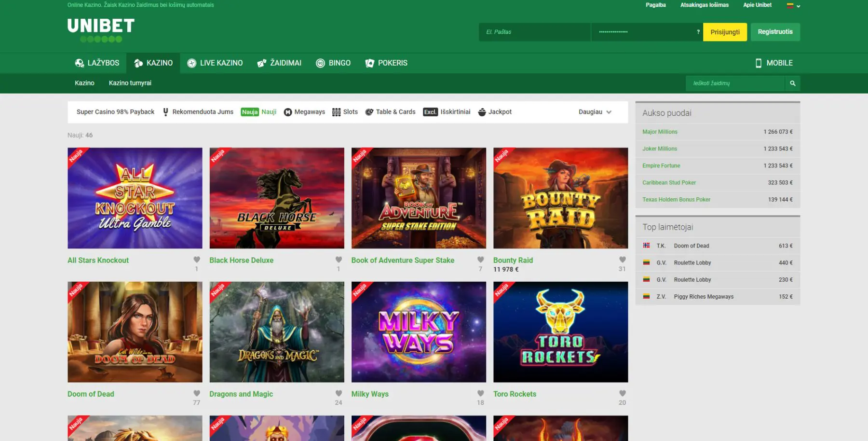Viewport: 868px width, 441px height.
Task: Open Table & Cards games via its icon
Action: (x=369, y=111)
